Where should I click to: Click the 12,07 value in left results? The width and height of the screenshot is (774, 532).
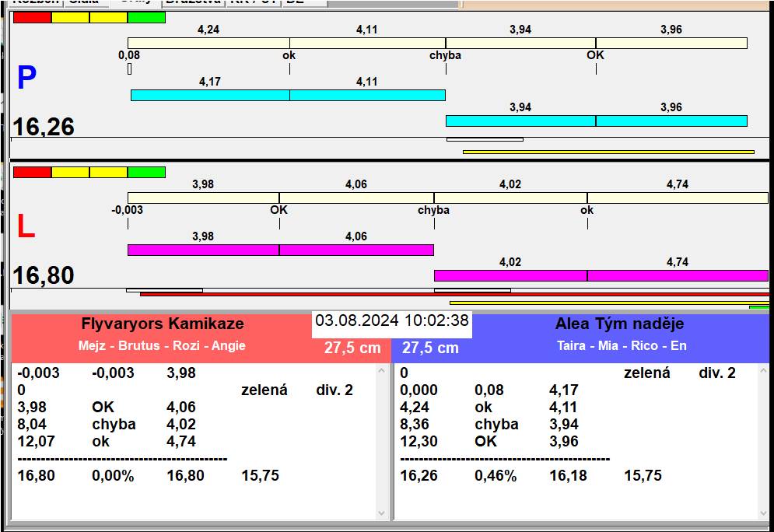tap(36, 441)
